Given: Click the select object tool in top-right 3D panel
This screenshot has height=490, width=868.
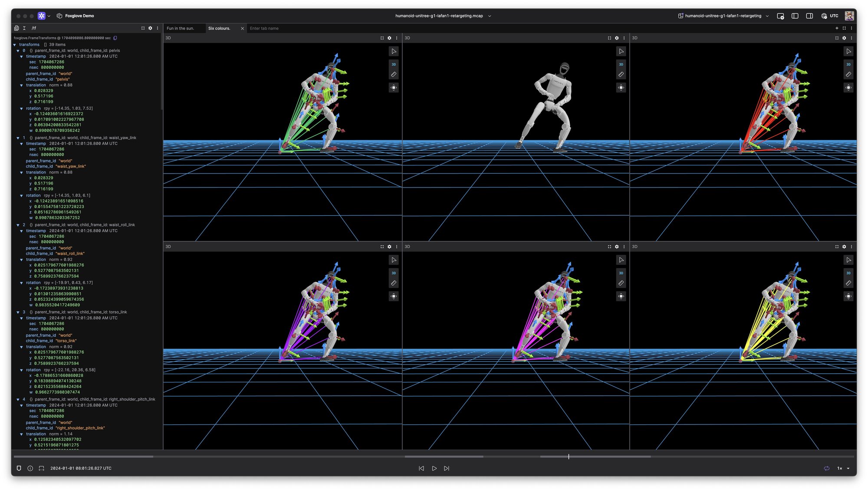Looking at the screenshot, I should pos(848,51).
